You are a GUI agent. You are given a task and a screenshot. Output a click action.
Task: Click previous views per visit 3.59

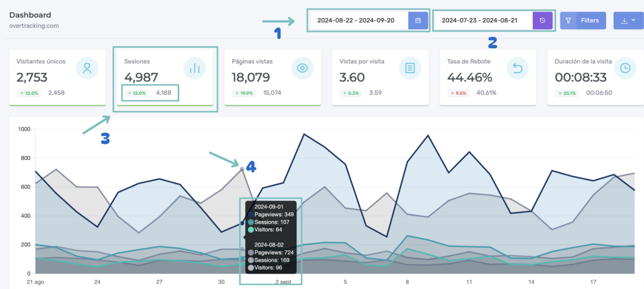coord(375,93)
